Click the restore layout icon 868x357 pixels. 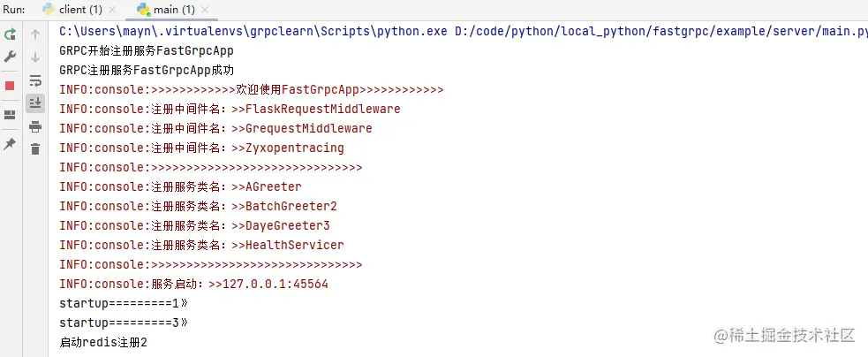pyautogui.click(x=10, y=115)
